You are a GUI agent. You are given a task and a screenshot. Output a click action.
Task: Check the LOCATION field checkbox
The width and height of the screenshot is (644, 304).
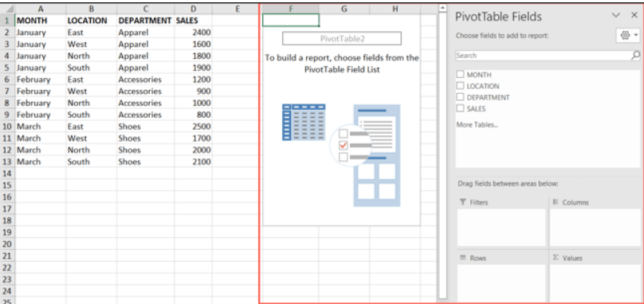[x=461, y=86]
